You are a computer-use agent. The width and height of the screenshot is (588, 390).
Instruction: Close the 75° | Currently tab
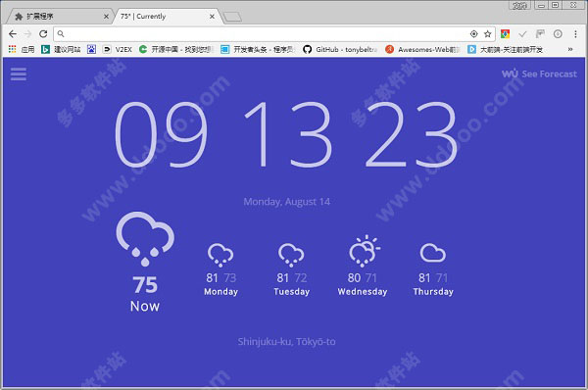click(212, 16)
